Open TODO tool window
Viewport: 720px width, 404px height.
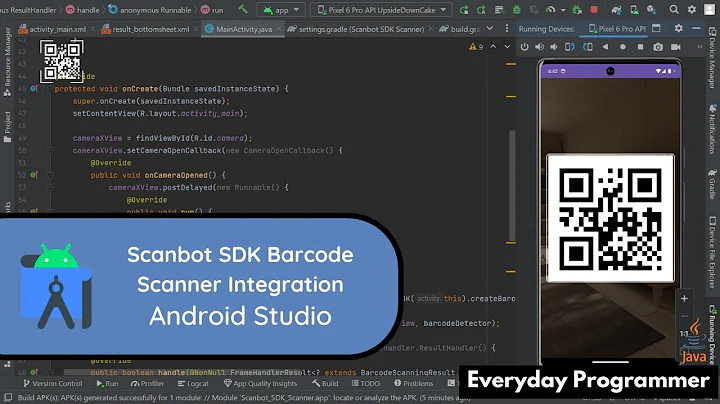[x=366, y=383]
